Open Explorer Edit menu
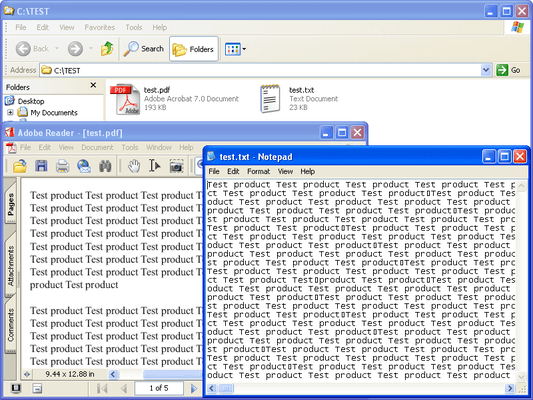Viewport: 533px width, 400px height. click(x=42, y=27)
